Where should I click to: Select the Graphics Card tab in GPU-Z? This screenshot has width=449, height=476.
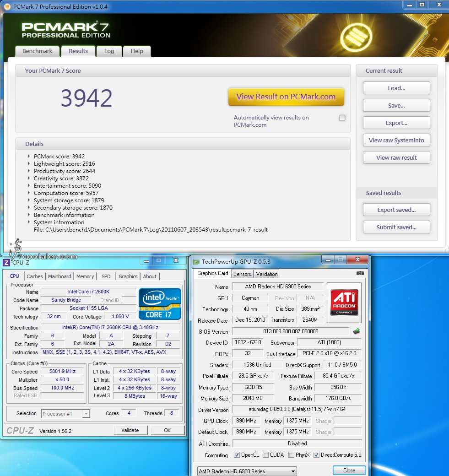pyautogui.click(x=212, y=273)
